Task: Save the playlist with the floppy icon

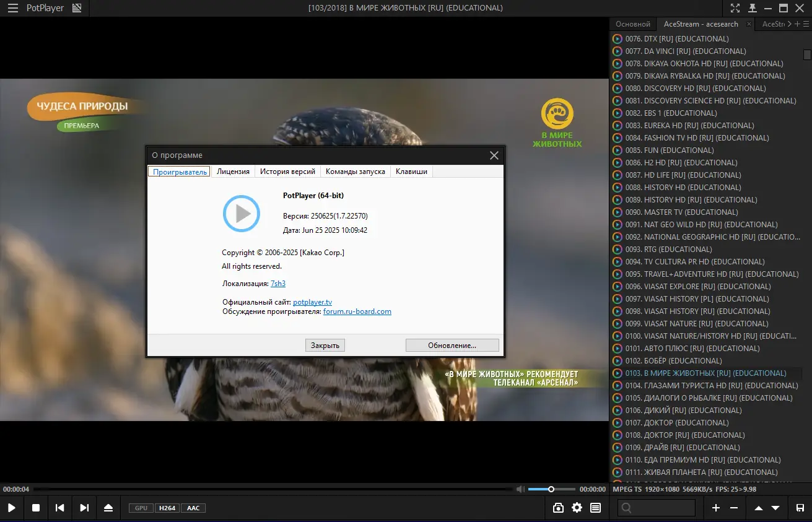Action: click(800, 508)
